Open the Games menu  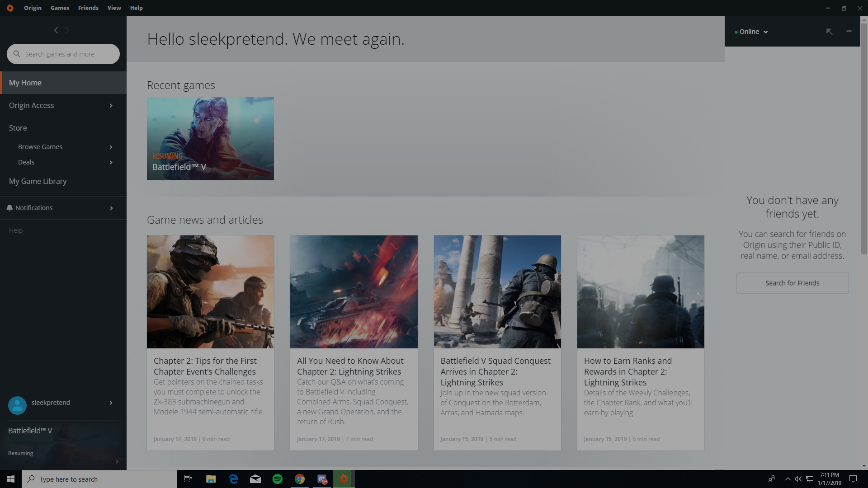pyautogui.click(x=60, y=8)
